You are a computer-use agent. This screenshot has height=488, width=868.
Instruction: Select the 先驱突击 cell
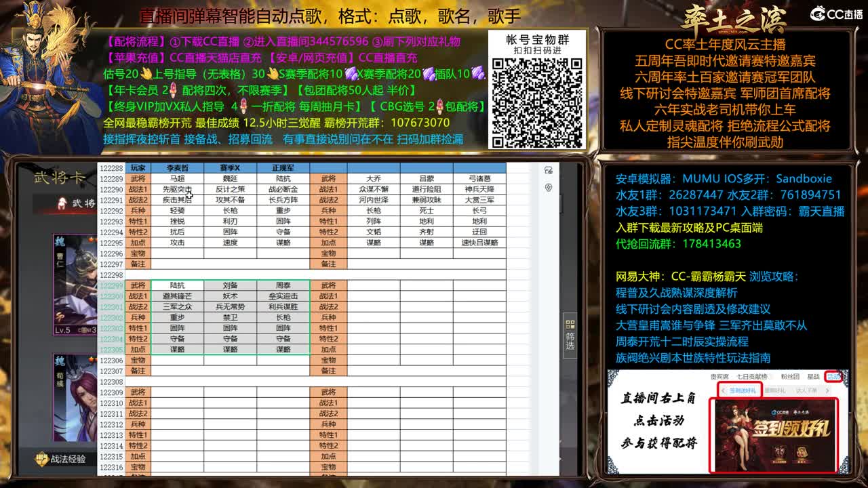177,189
